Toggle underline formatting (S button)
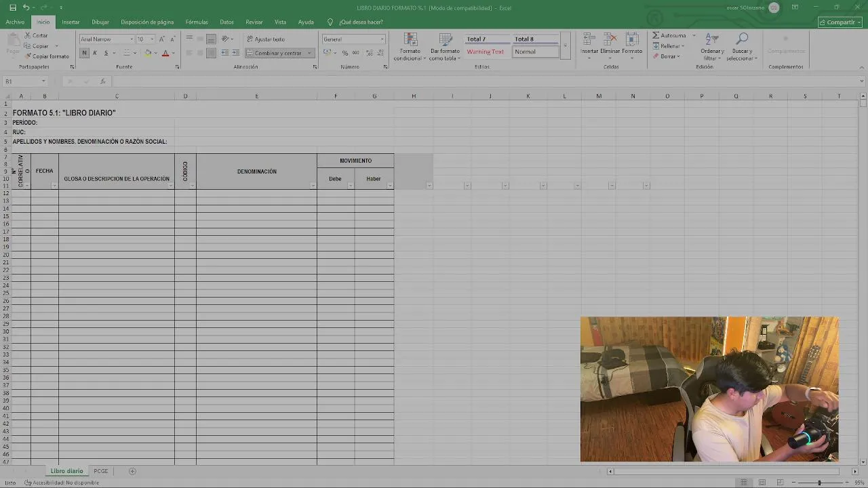Screen dimensions: 868x488 click(106, 53)
